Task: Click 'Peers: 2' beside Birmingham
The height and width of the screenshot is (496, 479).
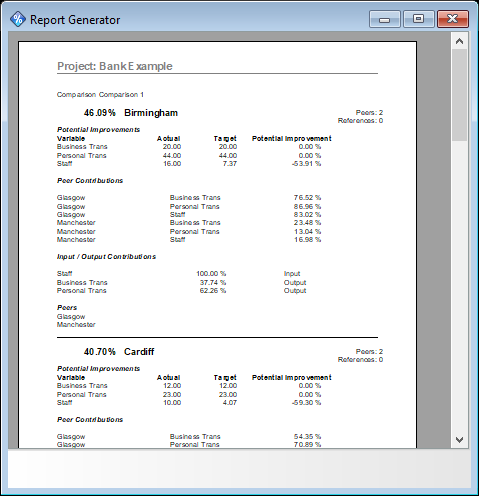Action: [369, 112]
